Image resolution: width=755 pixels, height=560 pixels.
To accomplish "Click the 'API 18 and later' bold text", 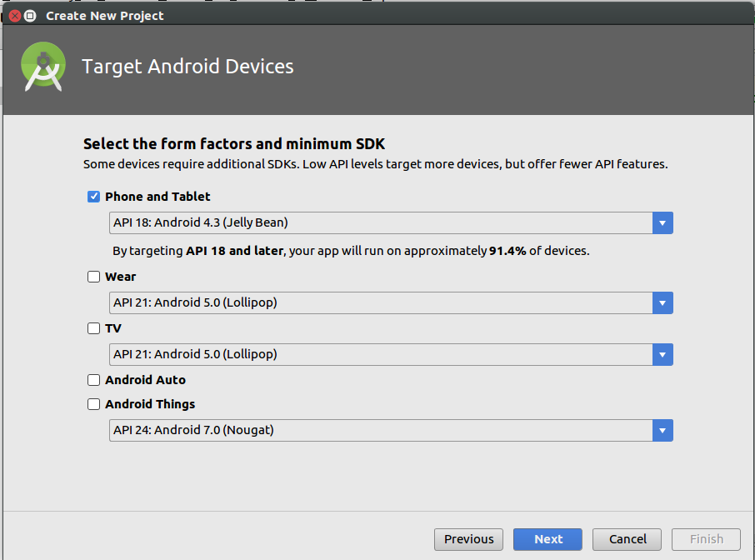I will coord(234,251).
